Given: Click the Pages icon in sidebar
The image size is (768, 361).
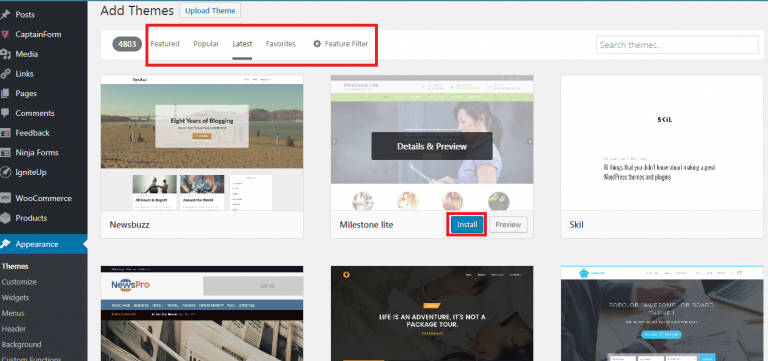Looking at the screenshot, I should (5, 93).
